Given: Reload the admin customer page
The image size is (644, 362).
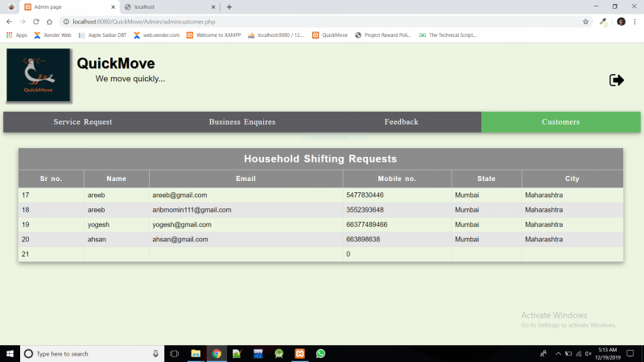Looking at the screenshot, I should tap(36, 22).
